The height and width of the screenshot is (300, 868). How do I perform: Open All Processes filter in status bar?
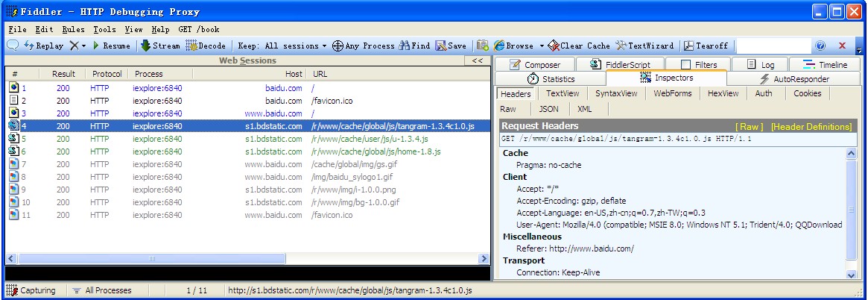coord(102,290)
